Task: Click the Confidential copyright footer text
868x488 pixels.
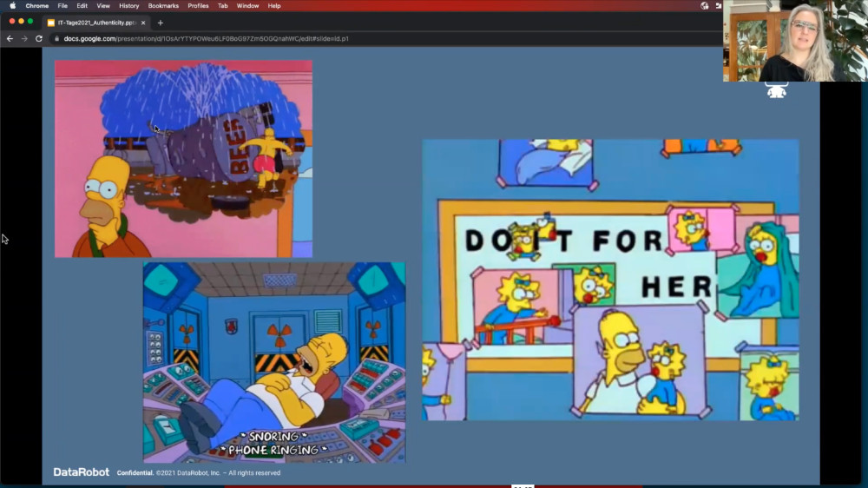Action: coord(199,473)
